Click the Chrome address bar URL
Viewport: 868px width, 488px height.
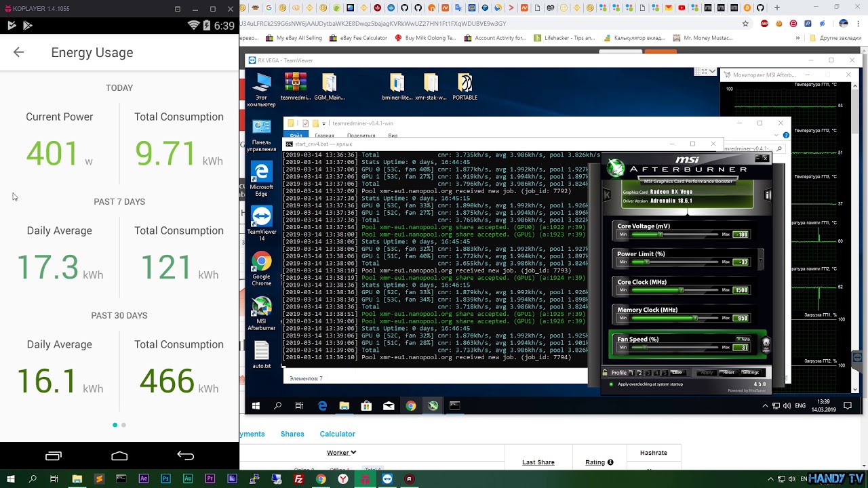tap(373, 23)
